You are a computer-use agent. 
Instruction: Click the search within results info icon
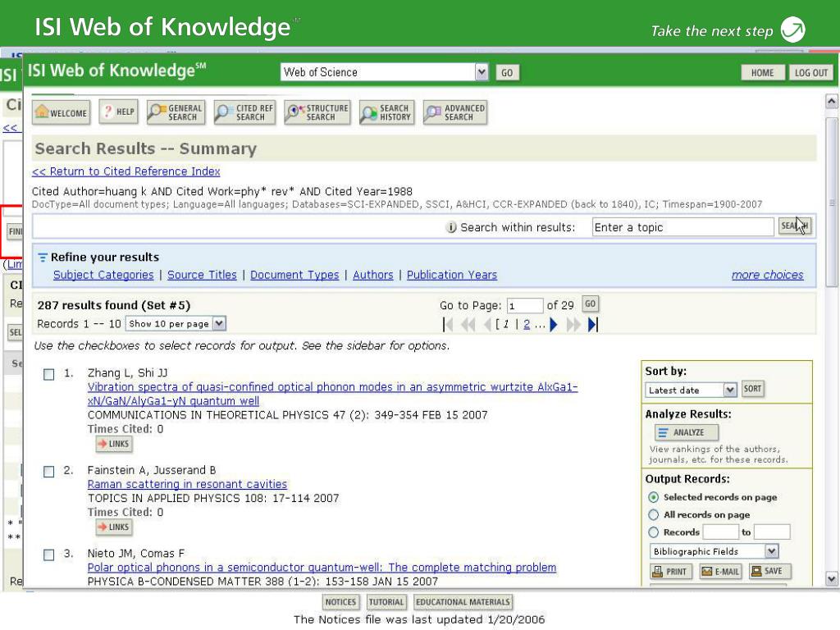tap(451, 228)
